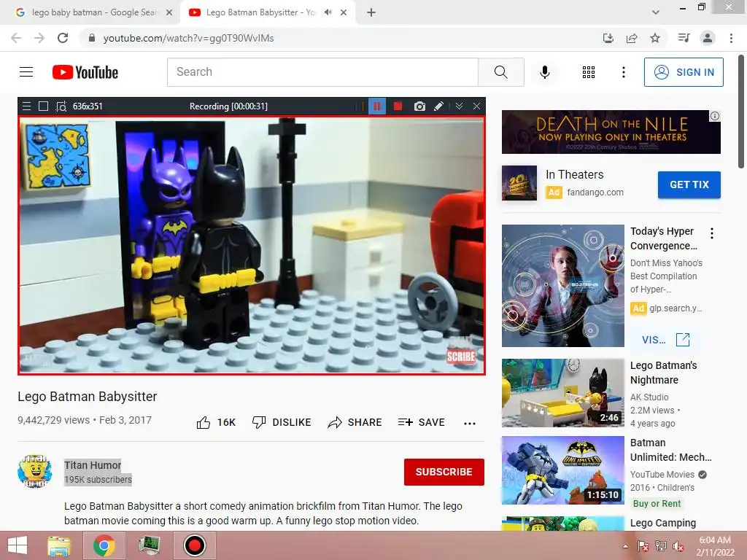Mute tab audio speaker icon
This screenshot has width=747, height=560.
point(328,12)
